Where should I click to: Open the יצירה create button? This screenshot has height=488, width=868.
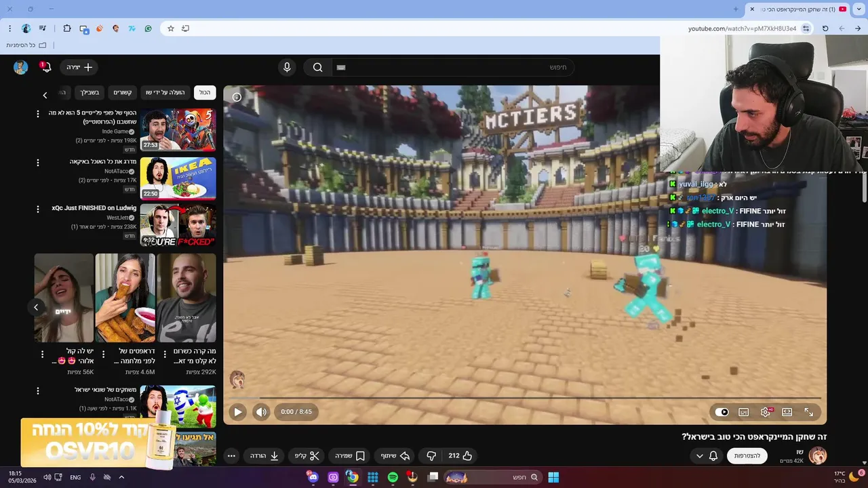(x=79, y=67)
